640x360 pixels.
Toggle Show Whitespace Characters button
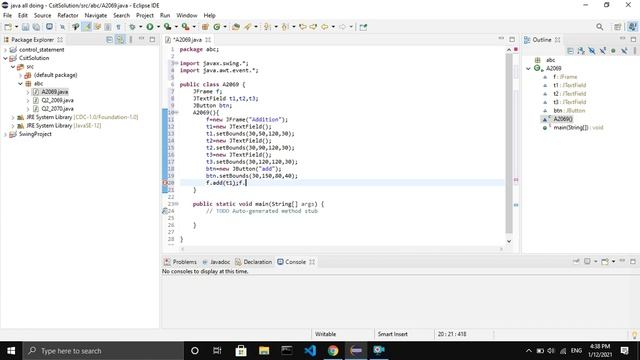(118, 27)
